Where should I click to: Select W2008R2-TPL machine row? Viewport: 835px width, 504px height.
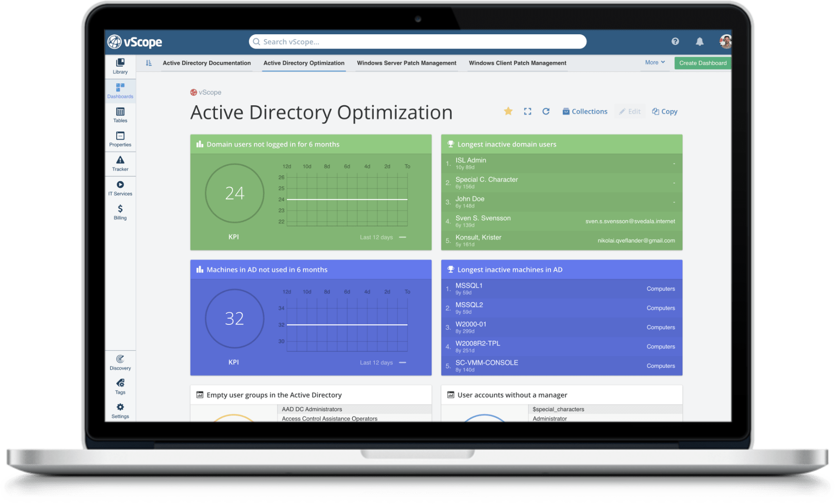tap(561, 346)
